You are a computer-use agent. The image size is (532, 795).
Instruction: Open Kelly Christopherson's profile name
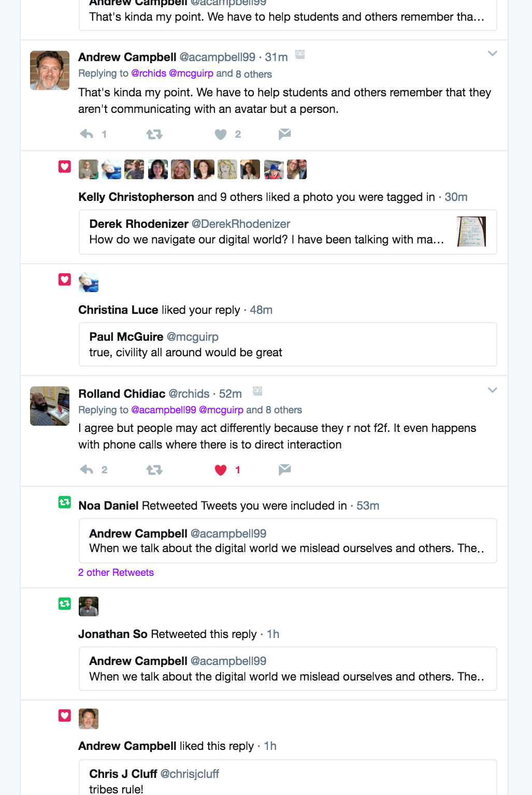136,197
